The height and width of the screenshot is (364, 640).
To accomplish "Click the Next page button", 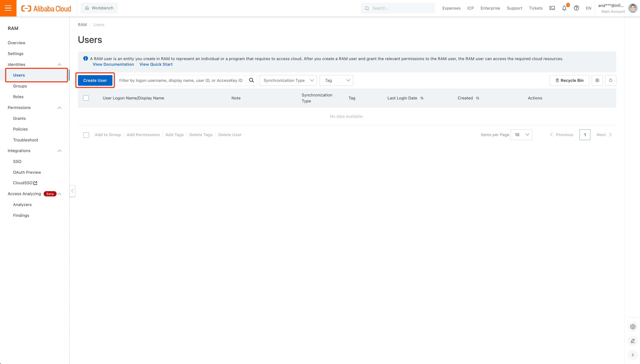I will point(604,135).
